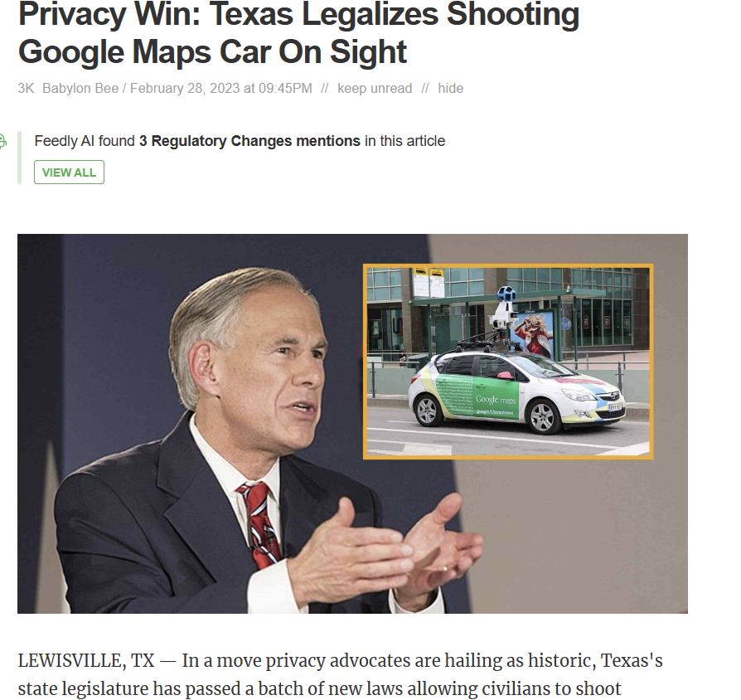Select the hide article option
741x700 pixels.
pyautogui.click(x=450, y=89)
